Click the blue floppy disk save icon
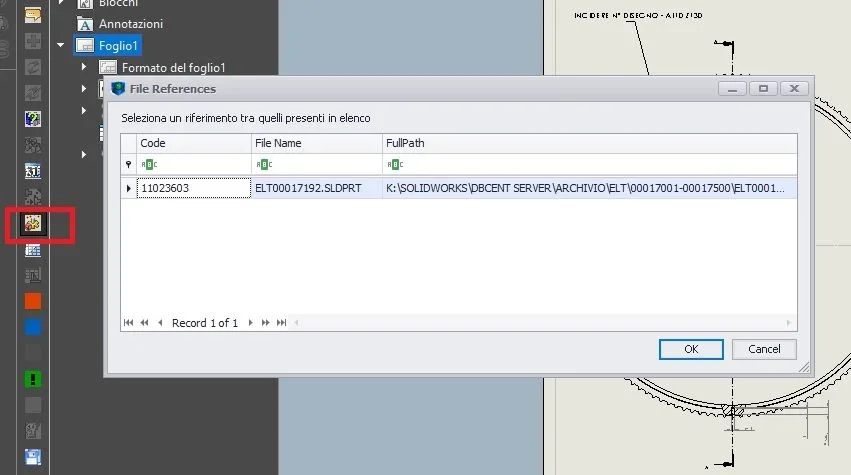The image size is (851, 475). point(33,457)
